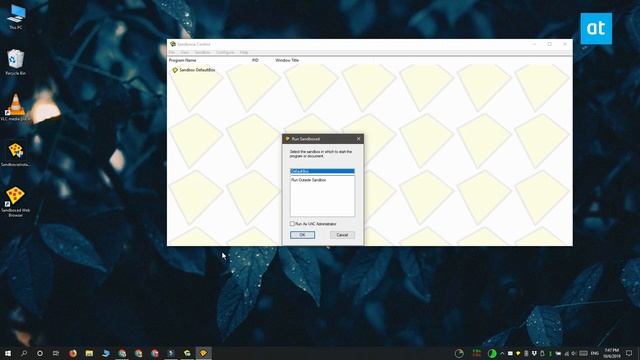
Task: Click Cancel in Run Sandboxed dialog
Action: (342, 235)
